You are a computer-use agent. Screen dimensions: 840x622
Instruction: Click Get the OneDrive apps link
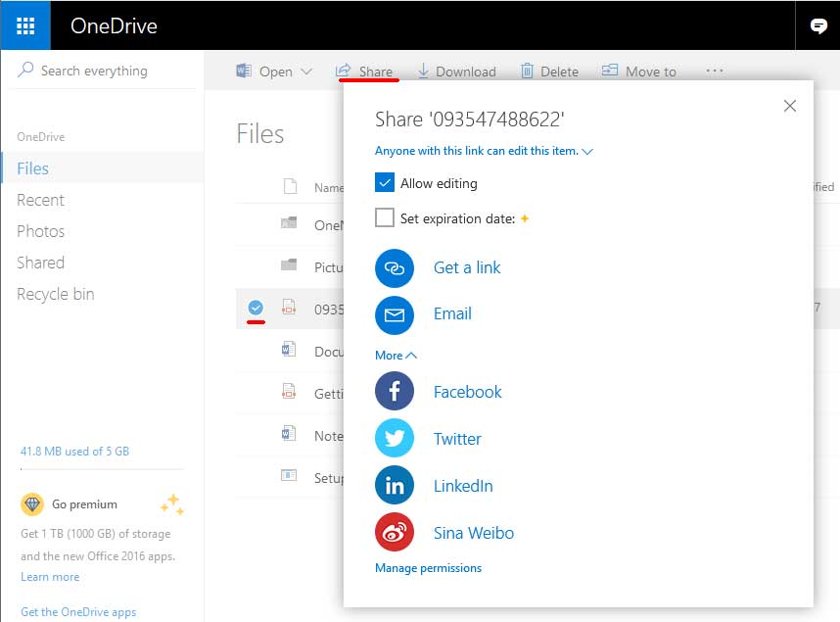click(x=78, y=612)
